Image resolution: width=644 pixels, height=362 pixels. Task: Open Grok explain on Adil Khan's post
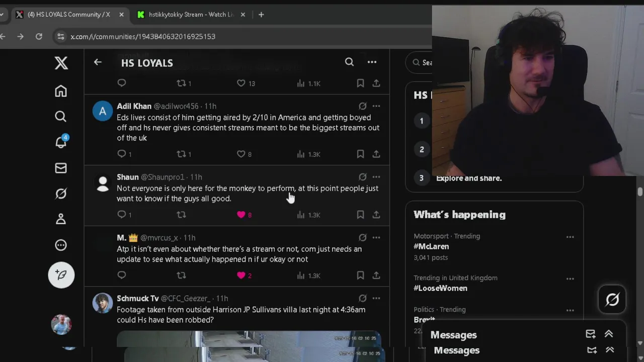(362, 106)
